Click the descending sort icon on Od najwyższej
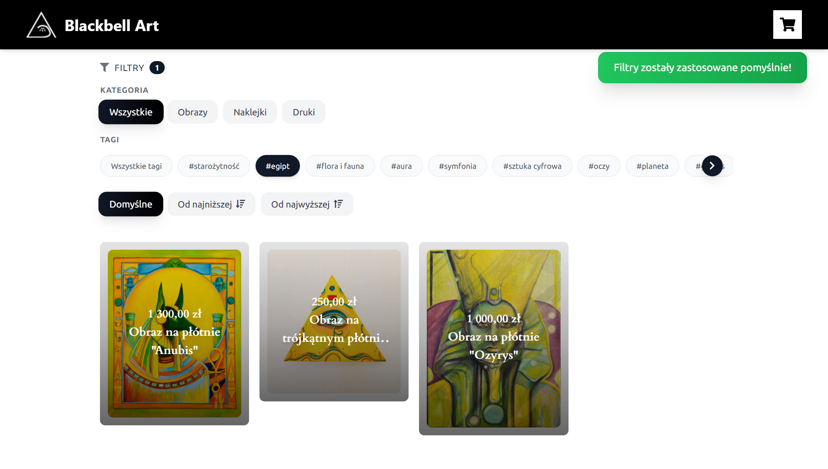828x469 pixels. point(338,204)
